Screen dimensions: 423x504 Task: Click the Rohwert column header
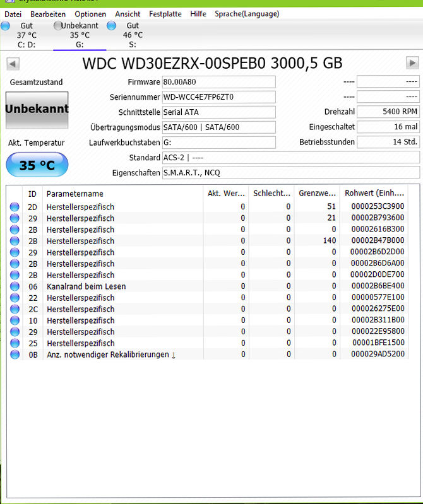pyautogui.click(x=374, y=193)
